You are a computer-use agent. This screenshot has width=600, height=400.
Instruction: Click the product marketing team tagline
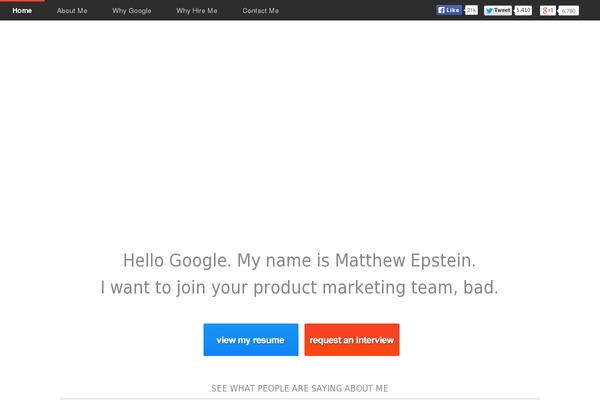point(299,287)
